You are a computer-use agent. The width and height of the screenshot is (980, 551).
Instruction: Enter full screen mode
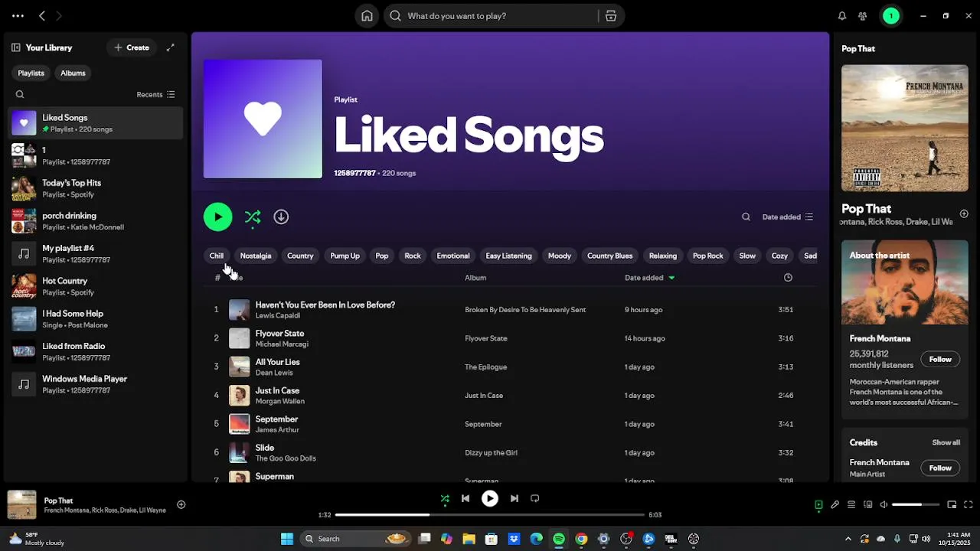point(969,505)
